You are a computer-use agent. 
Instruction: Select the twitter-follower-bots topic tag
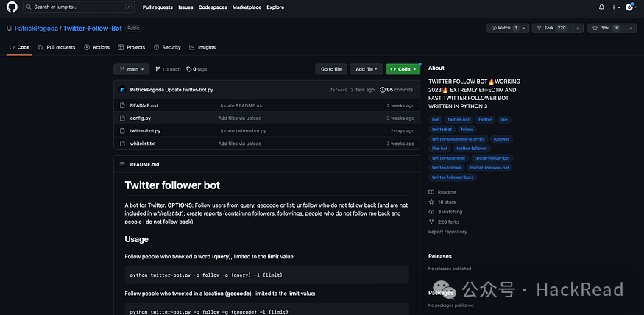click(x=453, y=177)
